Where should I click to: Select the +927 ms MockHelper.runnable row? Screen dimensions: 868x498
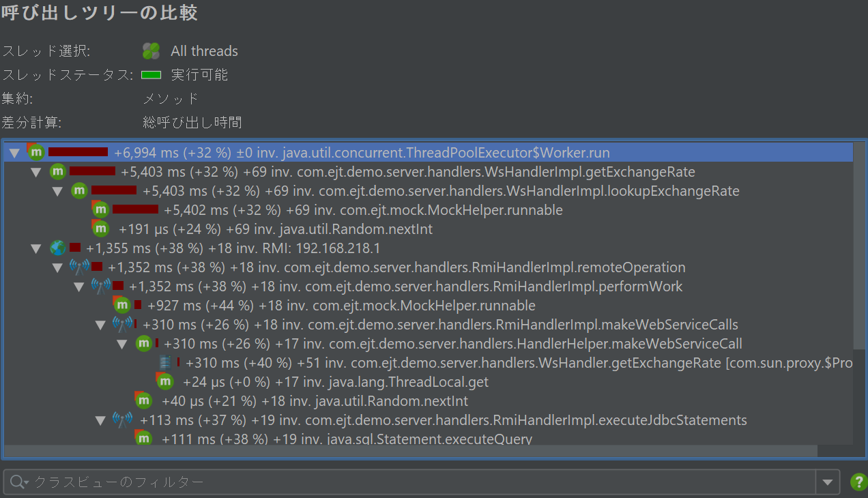tap(342, 306)
